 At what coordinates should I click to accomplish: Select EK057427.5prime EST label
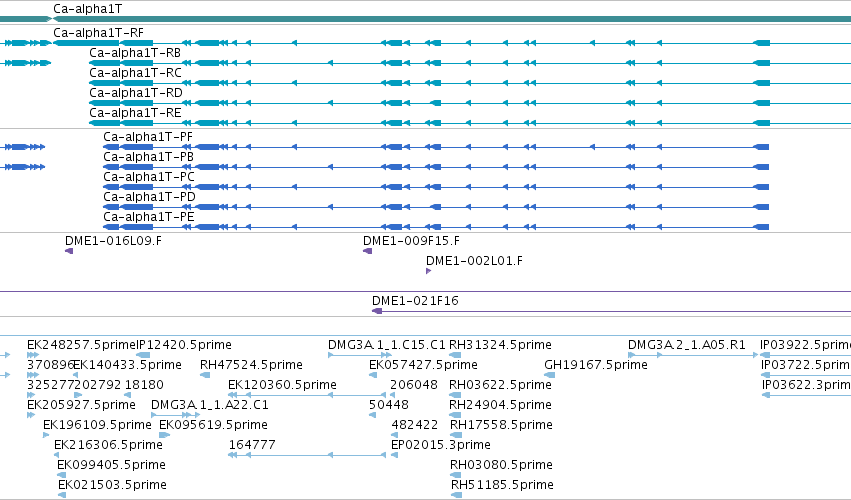pos(423,365)
